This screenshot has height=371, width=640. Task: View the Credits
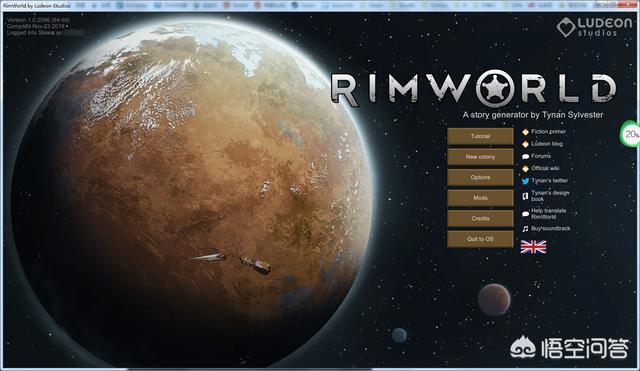click(x=480, y=219)
